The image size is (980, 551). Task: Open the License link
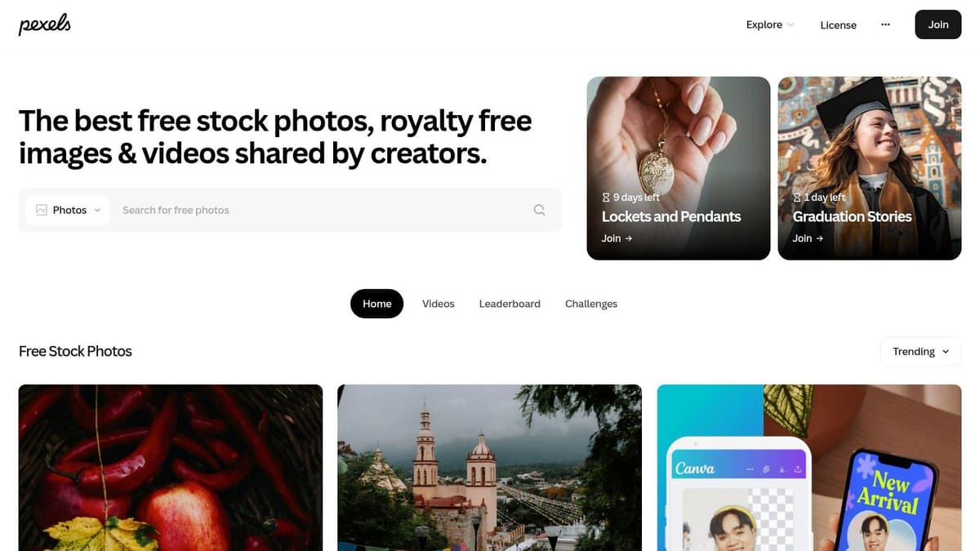click(x=839, y=24)
